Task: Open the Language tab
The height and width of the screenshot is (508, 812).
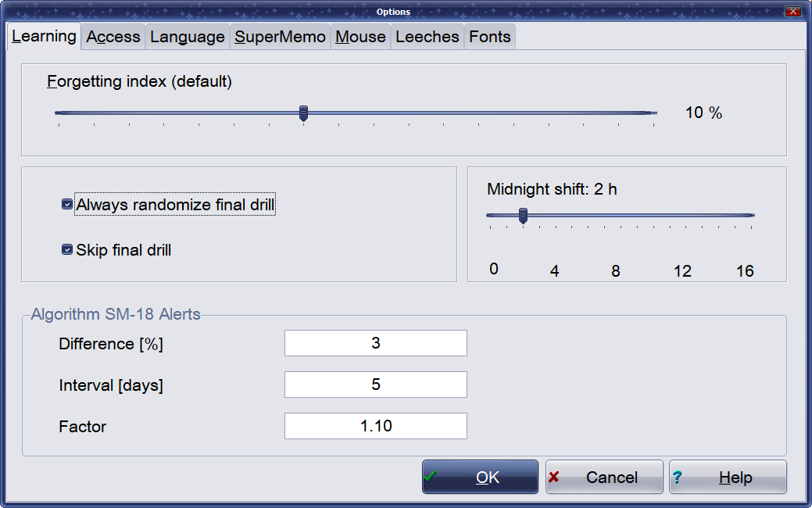Action: pos(188,37)
